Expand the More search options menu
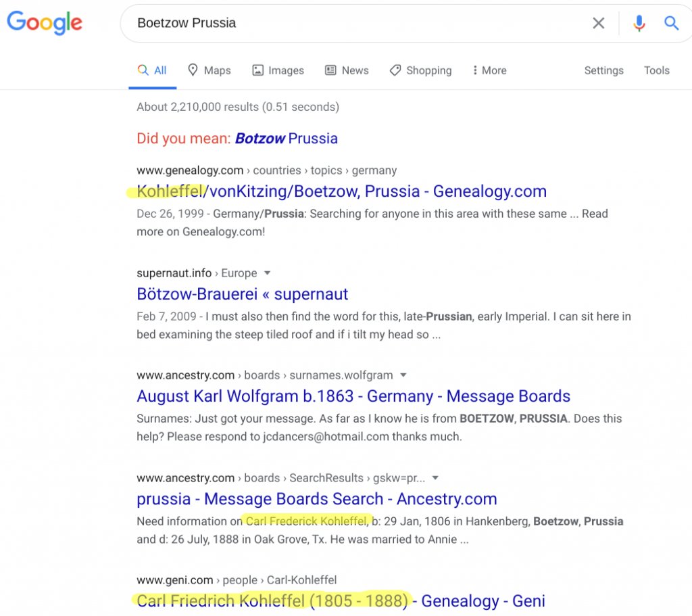This screenshot has height=616, width=692. tap(489, 70)
